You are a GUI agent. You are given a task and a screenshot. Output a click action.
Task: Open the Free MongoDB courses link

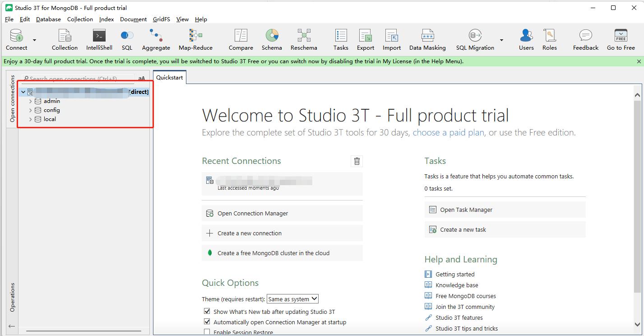(466, 296)
